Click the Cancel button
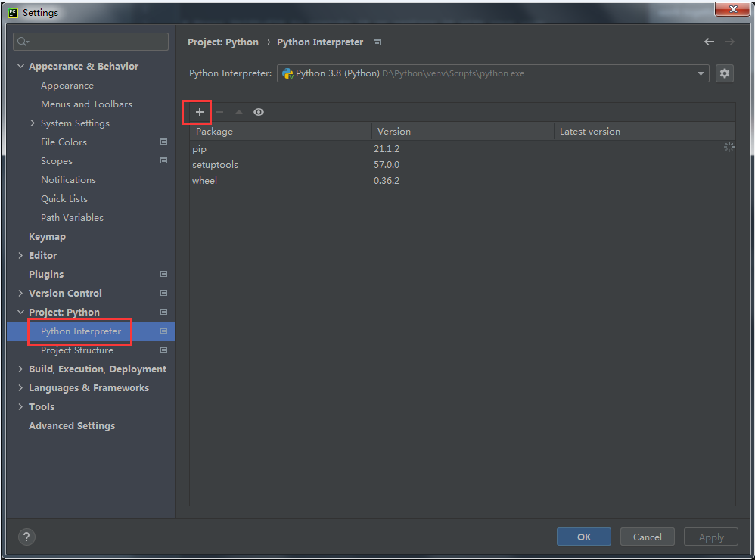755x560 pixels. point(647,537)
